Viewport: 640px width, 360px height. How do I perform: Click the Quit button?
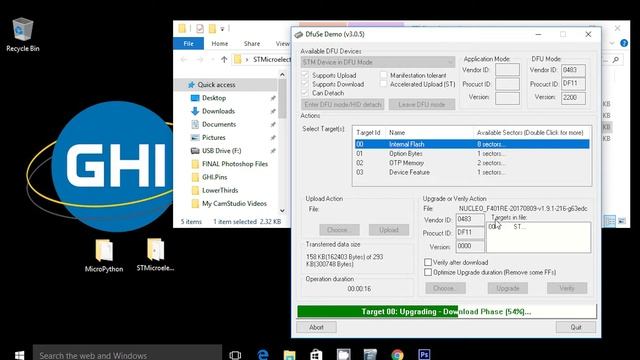(576, 327)
